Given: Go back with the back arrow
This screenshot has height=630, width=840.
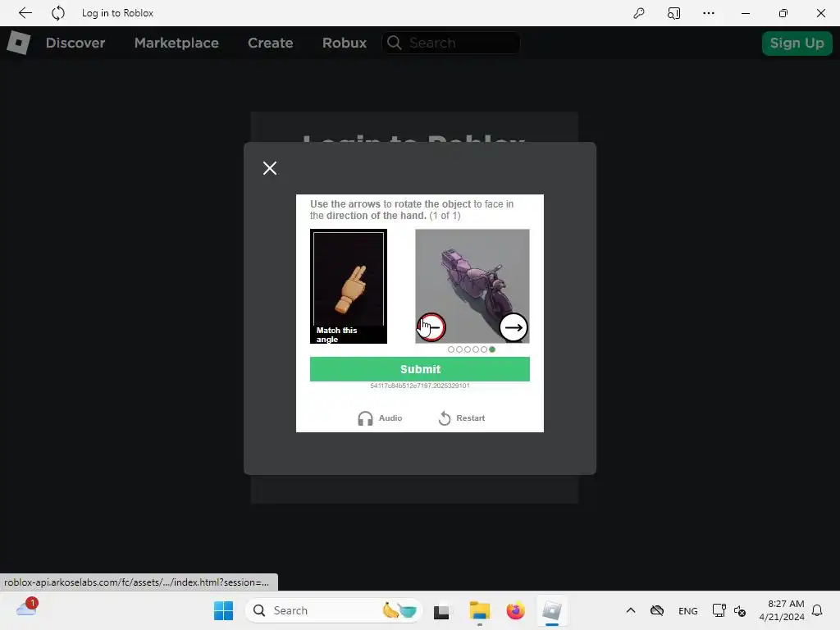Looking at the screenshot, I should pos(25,13).
